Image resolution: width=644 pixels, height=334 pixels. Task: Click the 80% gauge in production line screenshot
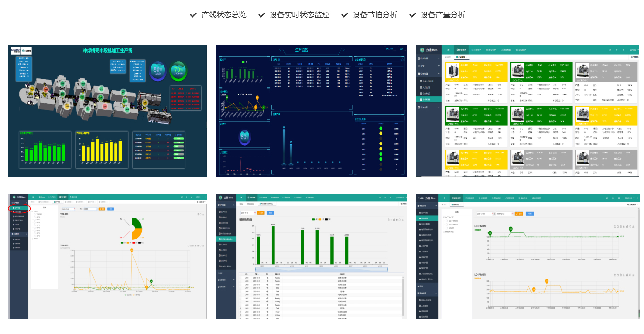157,71
